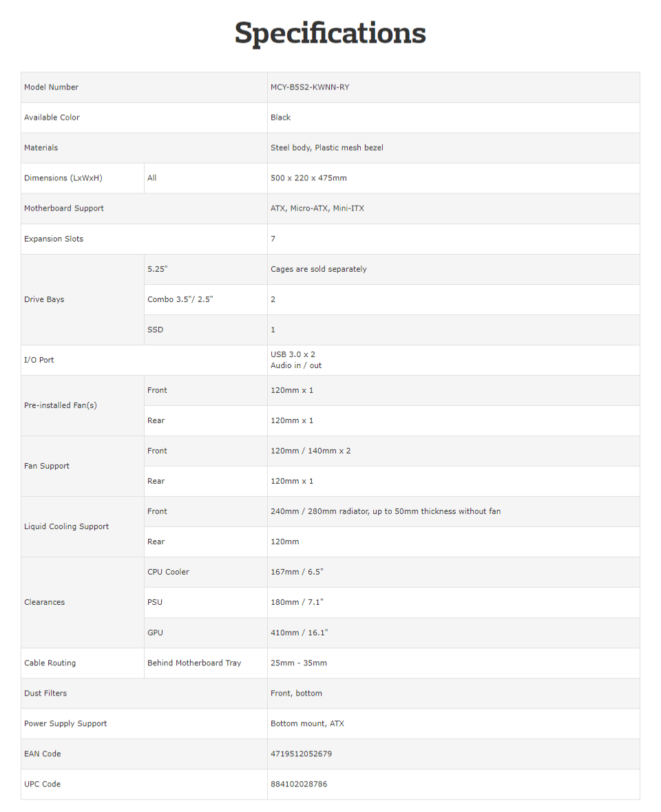Click the Pre-installed Fan(s) label
The width and height of the screenshot is (661, 812).
[x=61, y=405]
